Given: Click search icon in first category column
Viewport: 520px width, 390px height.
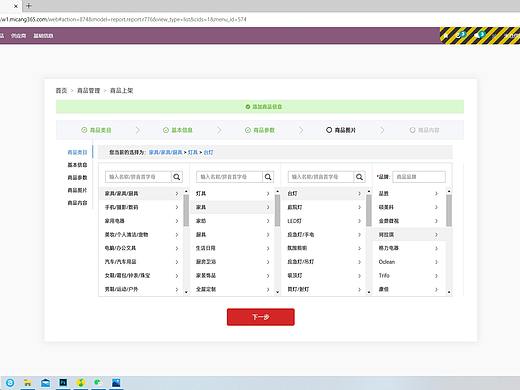Looking at the screenshot, I should tap(177, 177).
